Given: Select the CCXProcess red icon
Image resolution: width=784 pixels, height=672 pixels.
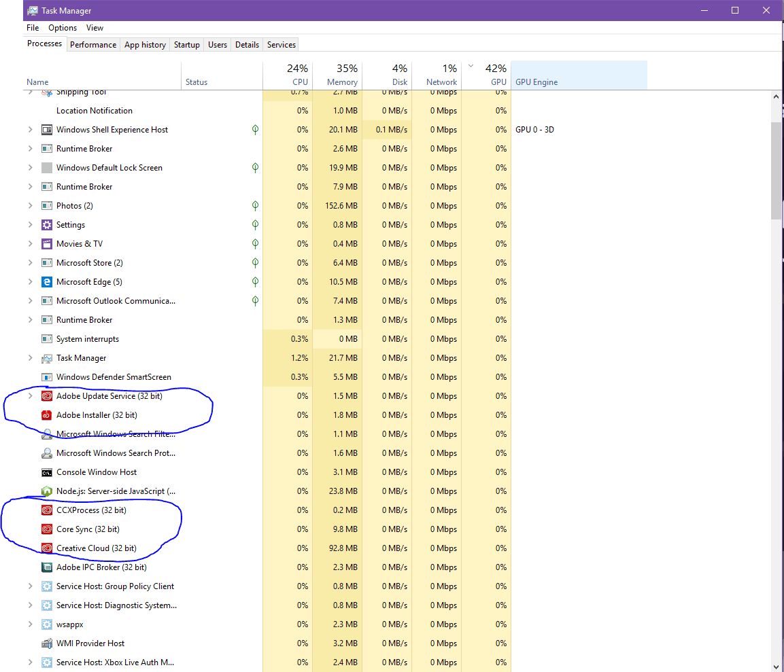Looking at the screenshot, I should pyautogui.click(x=46, y=510).
